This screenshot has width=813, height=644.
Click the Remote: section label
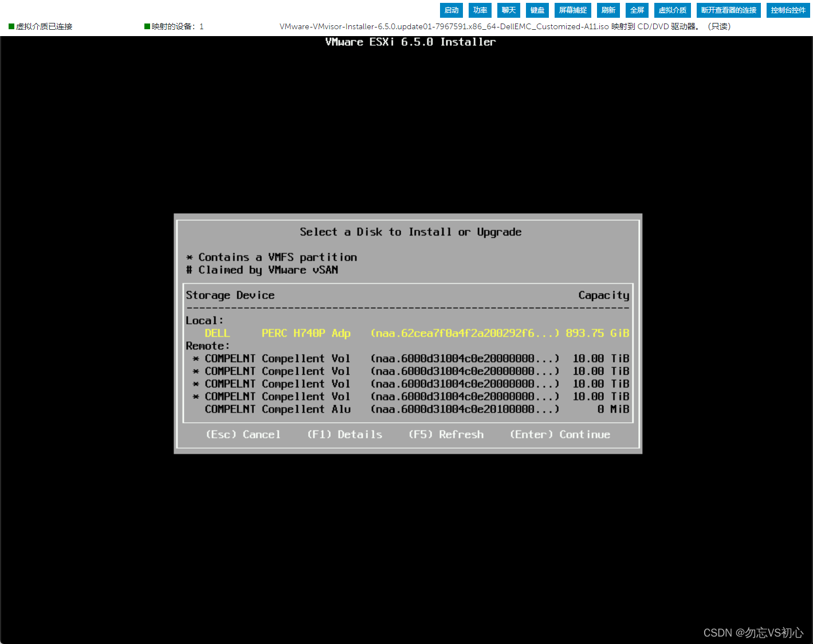pyautogui.click(x=207, y=345)
